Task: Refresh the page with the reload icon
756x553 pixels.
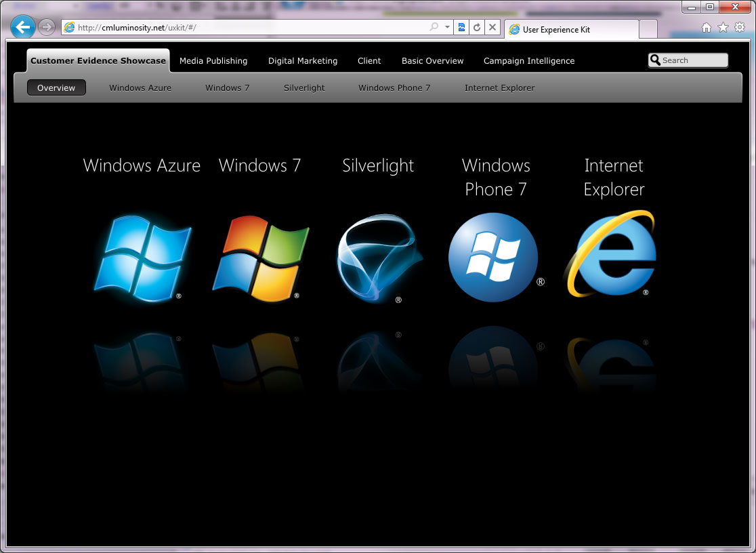Action: (477, 27)
